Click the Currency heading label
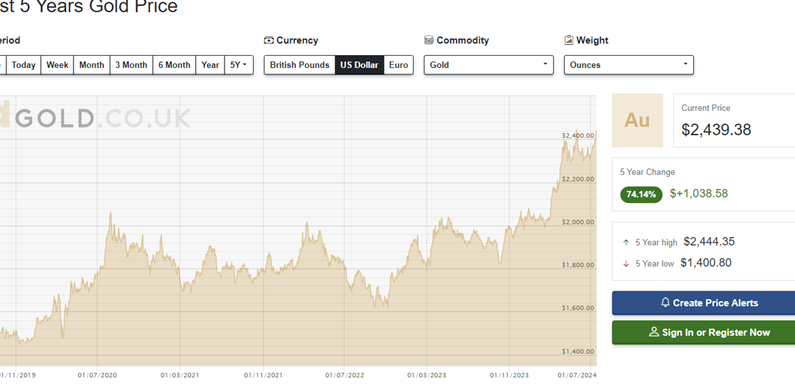Image resolution: width=795 pixels, height=388 pixels. tap(297, 41)
